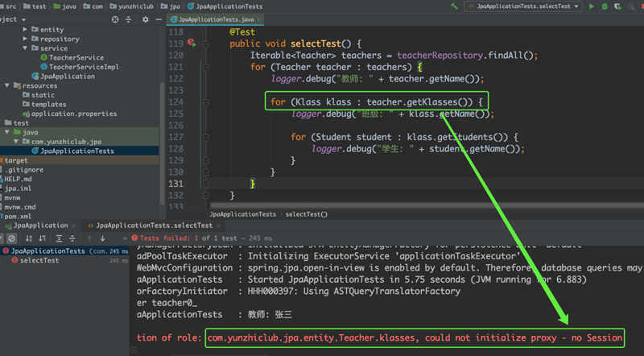Expand the entity folder
This screenshot has height=356, width=644.
25,30
